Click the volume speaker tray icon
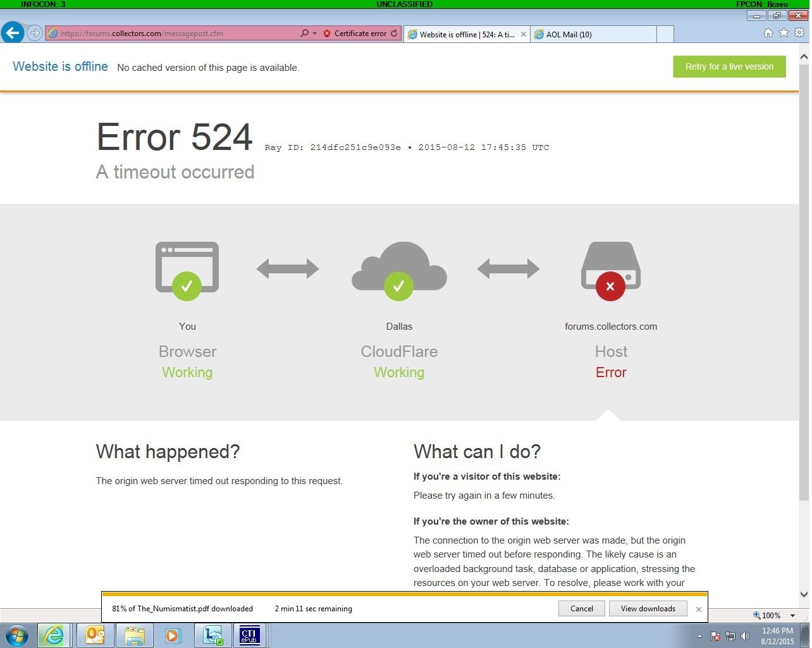The image size is (812, 648). (745, 636)
